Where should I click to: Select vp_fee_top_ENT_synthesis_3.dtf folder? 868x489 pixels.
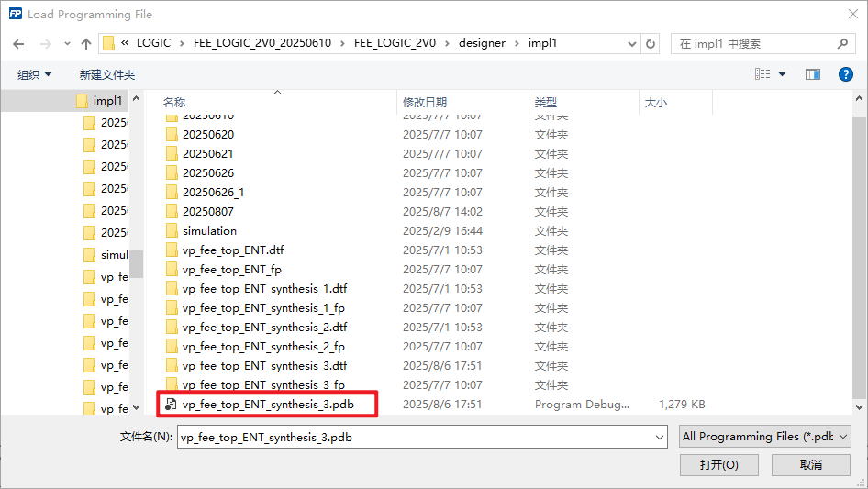(264, 366)
